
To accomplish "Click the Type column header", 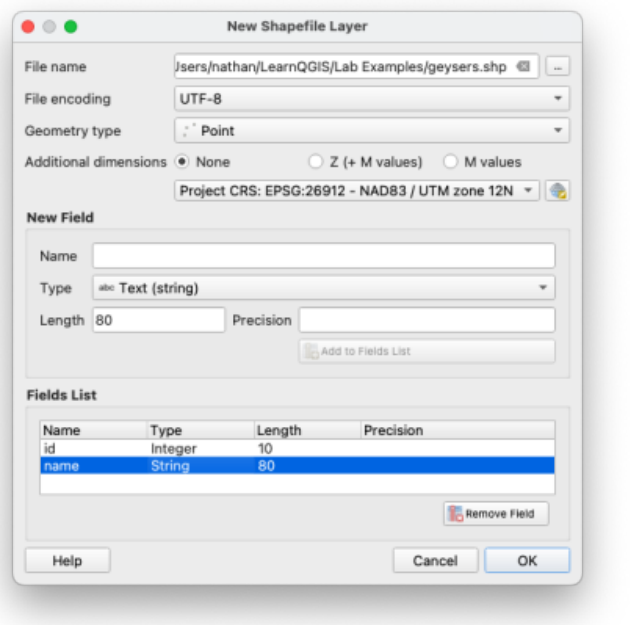I will click(200, 430).
